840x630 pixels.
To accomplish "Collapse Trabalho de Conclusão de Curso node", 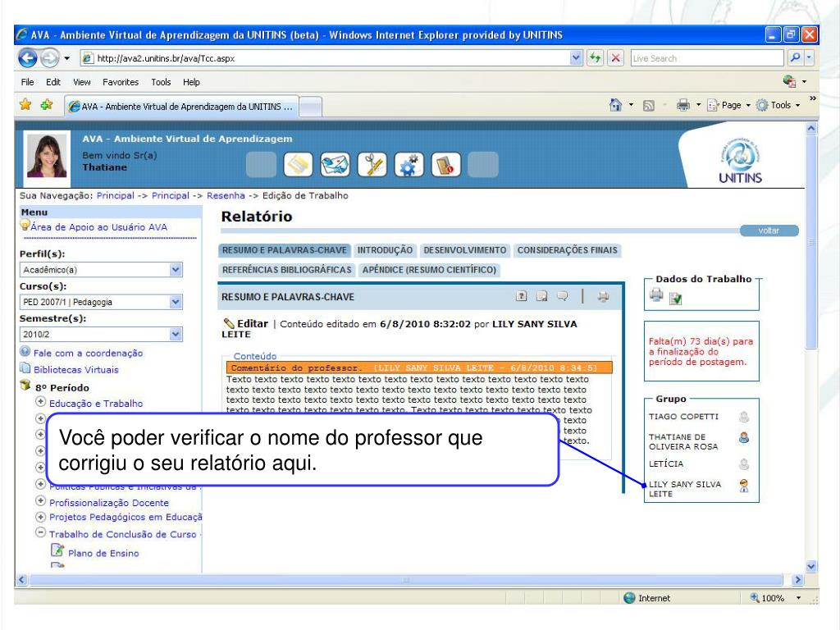I will [40, 532].
